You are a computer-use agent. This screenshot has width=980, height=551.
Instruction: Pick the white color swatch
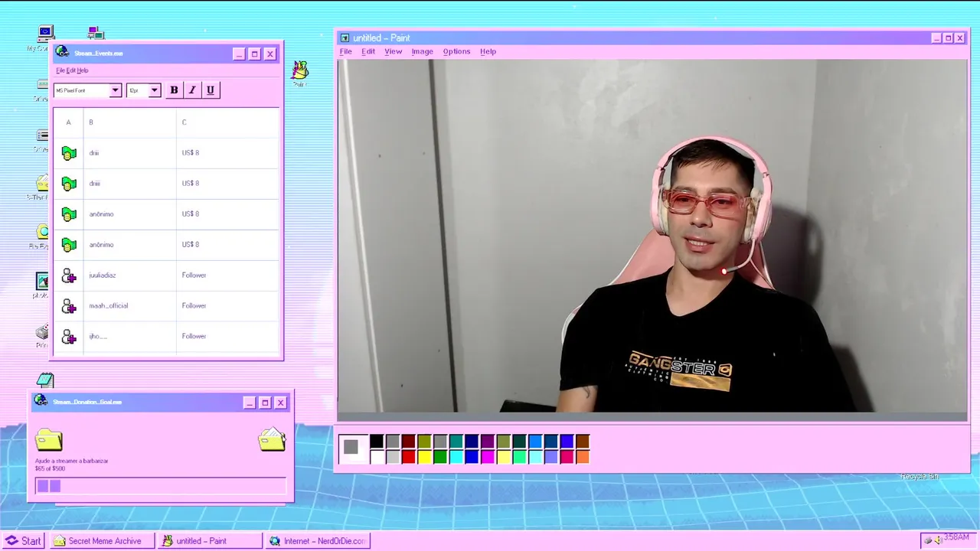click(x=377, y=457)
